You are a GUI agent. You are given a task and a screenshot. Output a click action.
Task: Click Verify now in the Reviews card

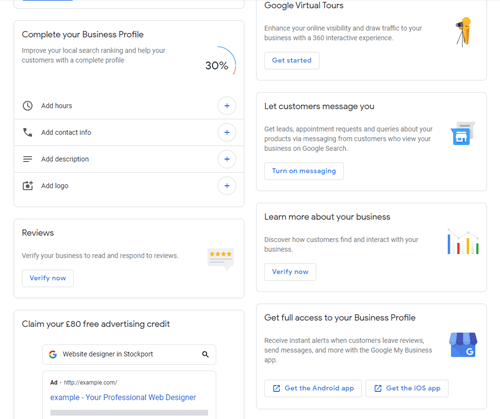point(48,278)
